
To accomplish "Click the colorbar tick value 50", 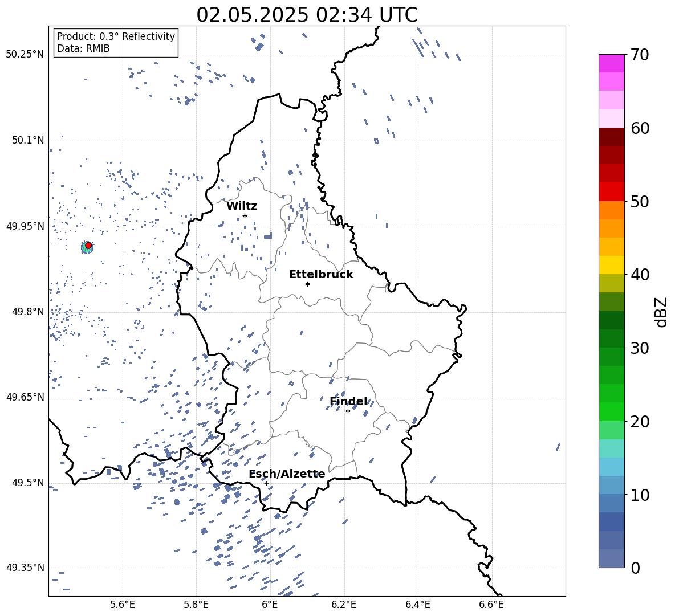I will (x=640, y=201).
